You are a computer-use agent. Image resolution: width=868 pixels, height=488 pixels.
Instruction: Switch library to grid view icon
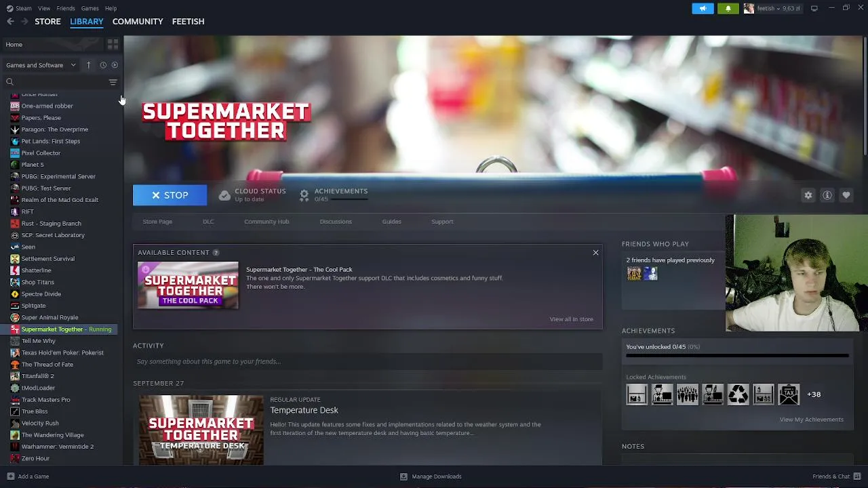[x=113, y=44]
